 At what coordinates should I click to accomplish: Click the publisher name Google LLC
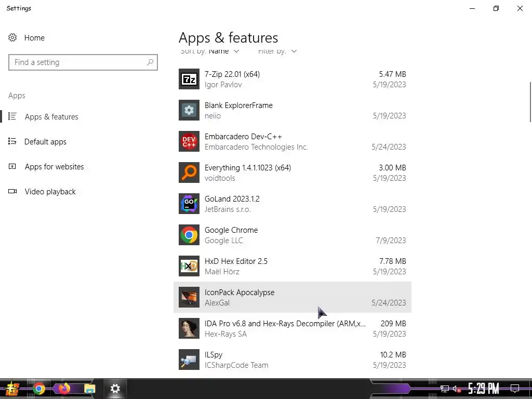(x=223, y=241)
